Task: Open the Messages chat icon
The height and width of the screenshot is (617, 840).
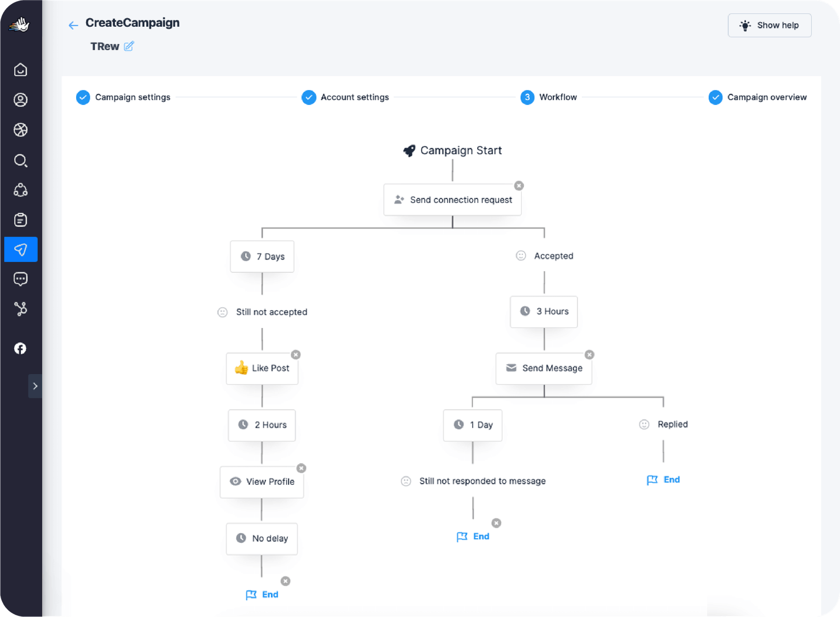Action: (20, 279)
